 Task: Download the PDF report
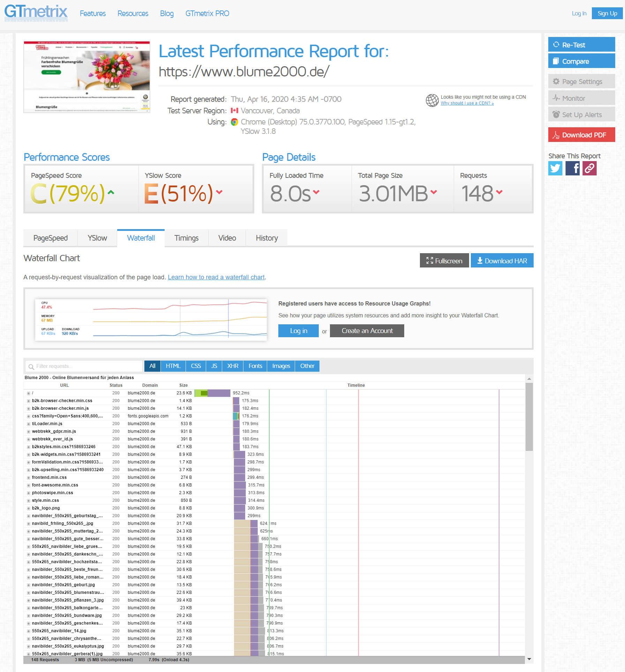tap(581, 135)
